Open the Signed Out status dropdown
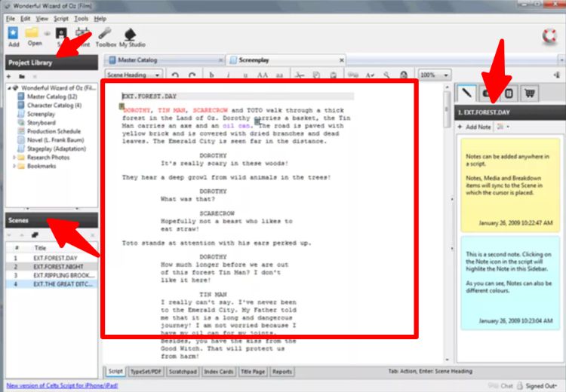 [541, 386]
